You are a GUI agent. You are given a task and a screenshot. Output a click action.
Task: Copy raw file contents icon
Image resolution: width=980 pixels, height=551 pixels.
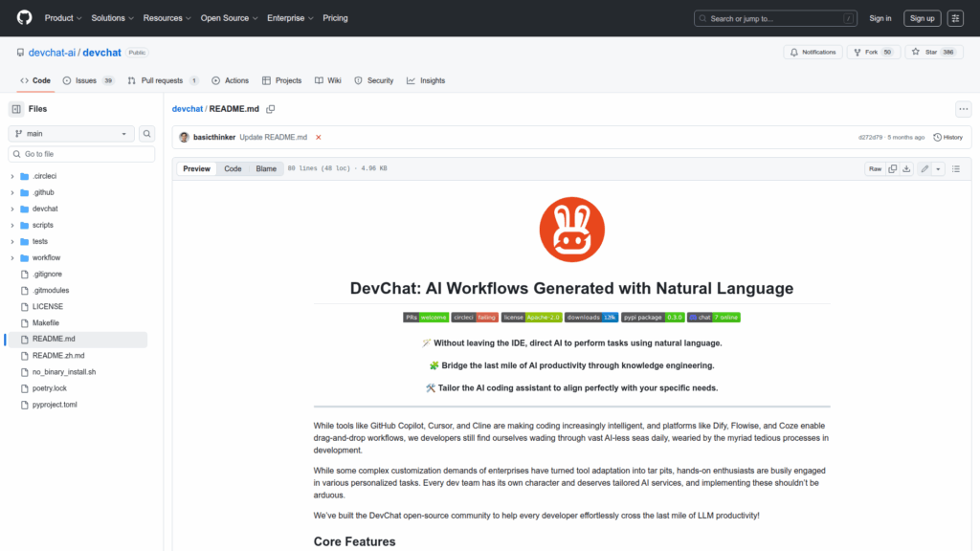coord(892,169)
